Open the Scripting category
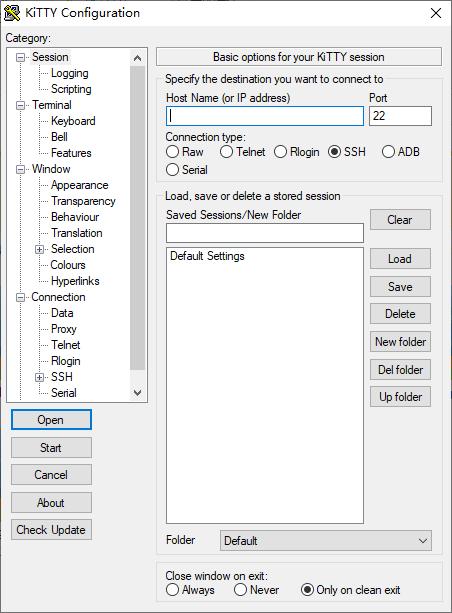 pos(71,89)
